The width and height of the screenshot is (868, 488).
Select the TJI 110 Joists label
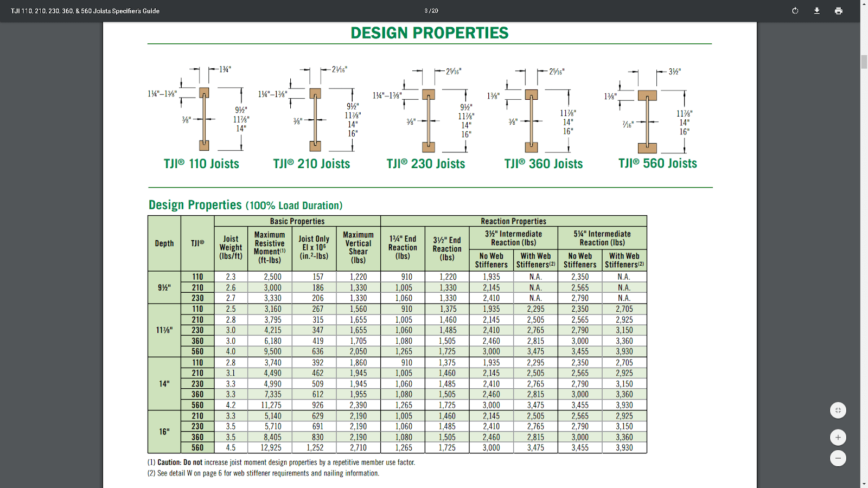click(201, 164)
